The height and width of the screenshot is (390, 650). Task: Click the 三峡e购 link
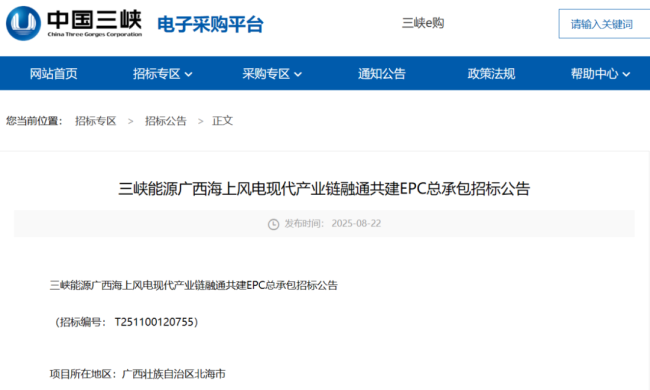[423, 23]
